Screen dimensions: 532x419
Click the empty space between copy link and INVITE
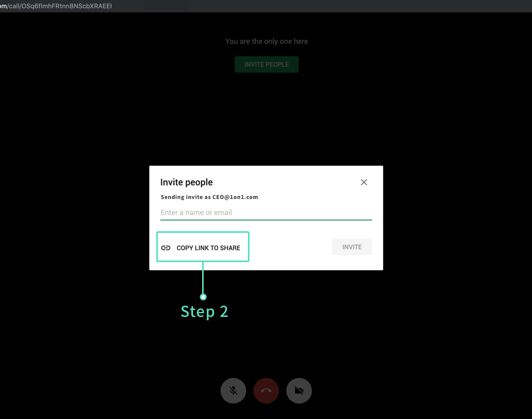coord(290,247)
